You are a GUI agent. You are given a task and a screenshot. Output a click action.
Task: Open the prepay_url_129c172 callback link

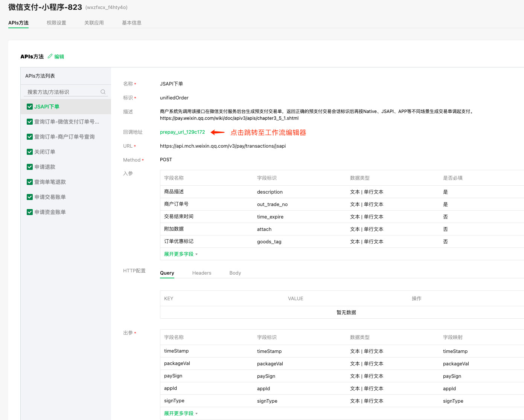[x=183, y=132]
